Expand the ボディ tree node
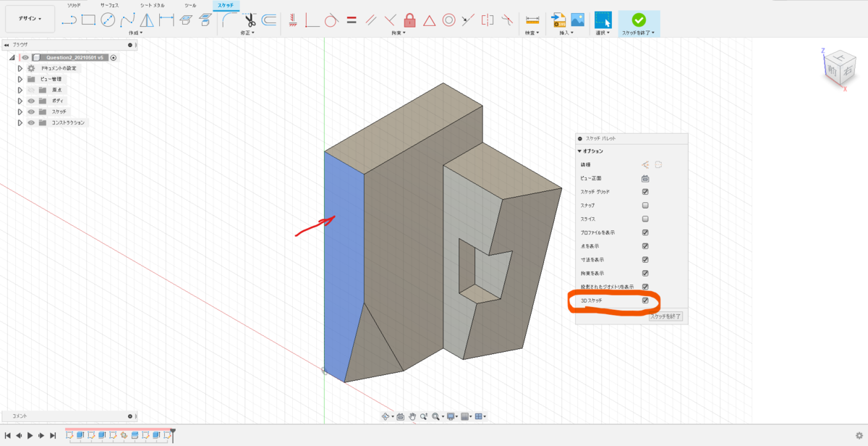The image size is (868, 446). 20,101
